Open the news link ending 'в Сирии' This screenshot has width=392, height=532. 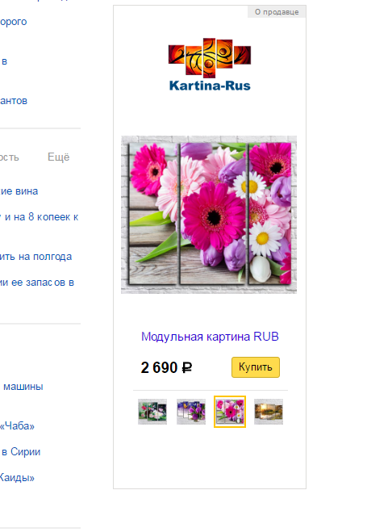pos(21,451)
